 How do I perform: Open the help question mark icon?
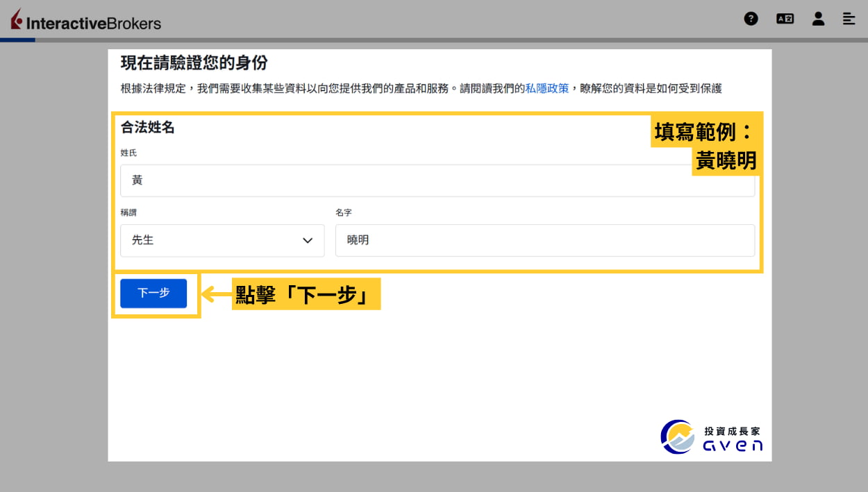click(751, 19)
